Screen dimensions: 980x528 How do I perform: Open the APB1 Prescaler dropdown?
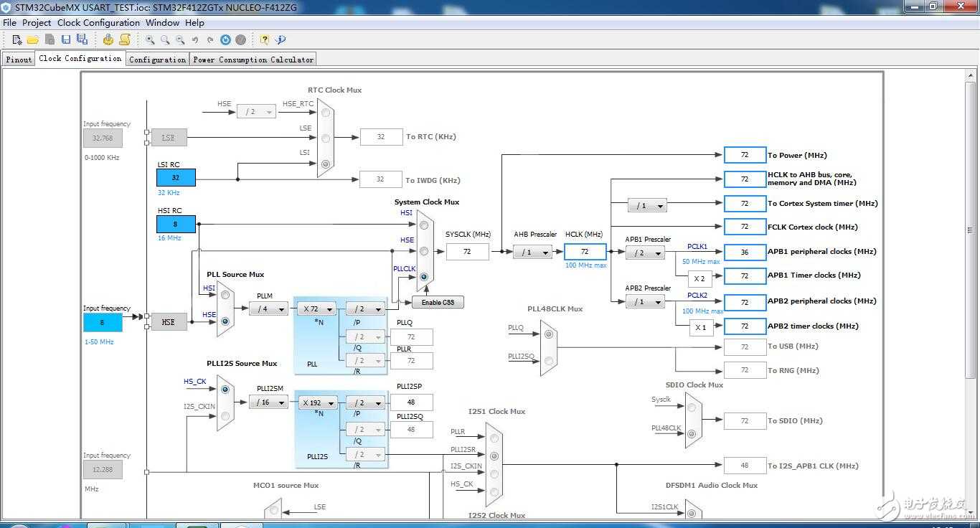645,253
